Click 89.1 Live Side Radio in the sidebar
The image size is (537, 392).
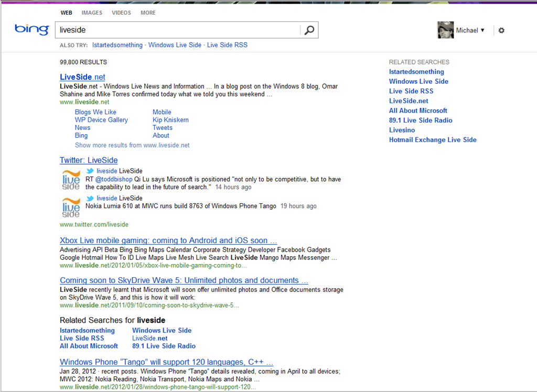(421, 121)
